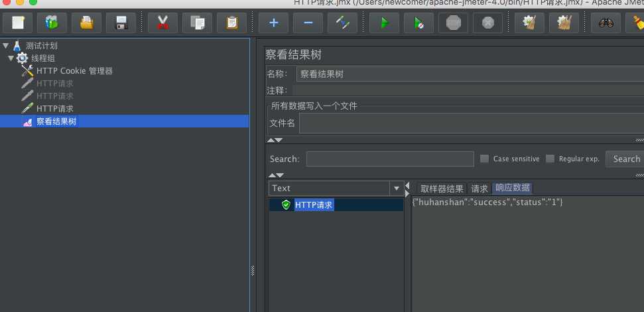Click the Open file folder icon
The height and width of the screenshot is (312, 644).
(86, 23)
